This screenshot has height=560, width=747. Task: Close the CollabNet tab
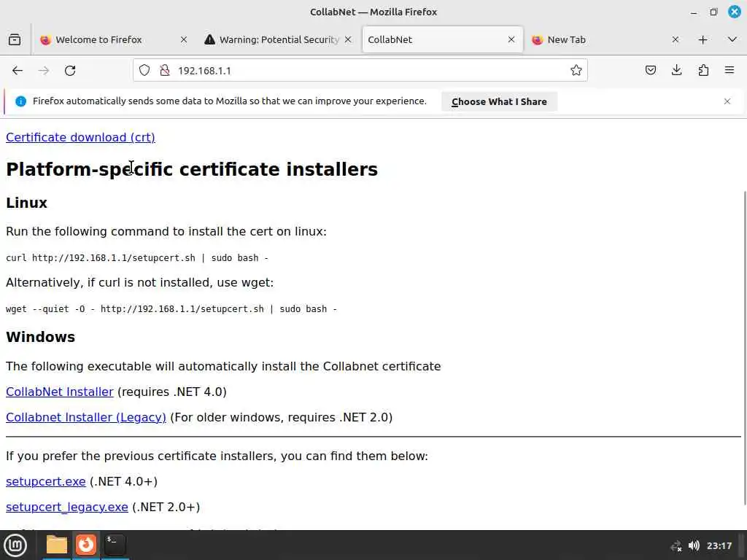(x=511, y=39)
